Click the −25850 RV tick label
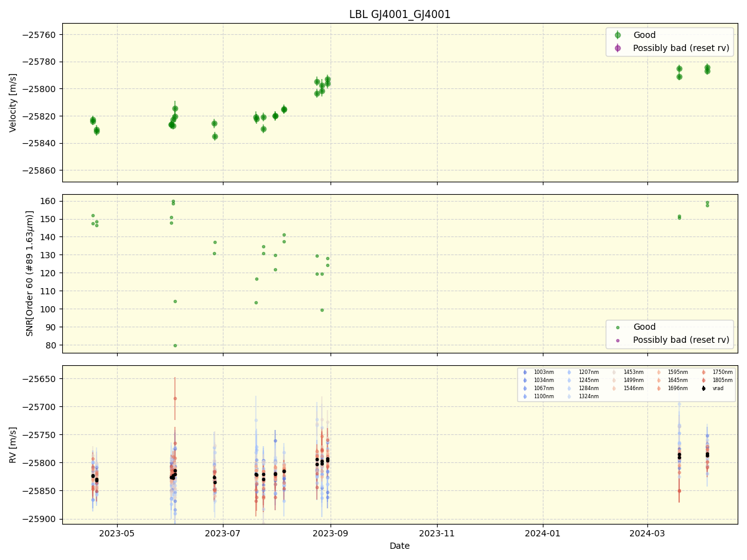This screenshot has height=560, width=747. point(39,491)
